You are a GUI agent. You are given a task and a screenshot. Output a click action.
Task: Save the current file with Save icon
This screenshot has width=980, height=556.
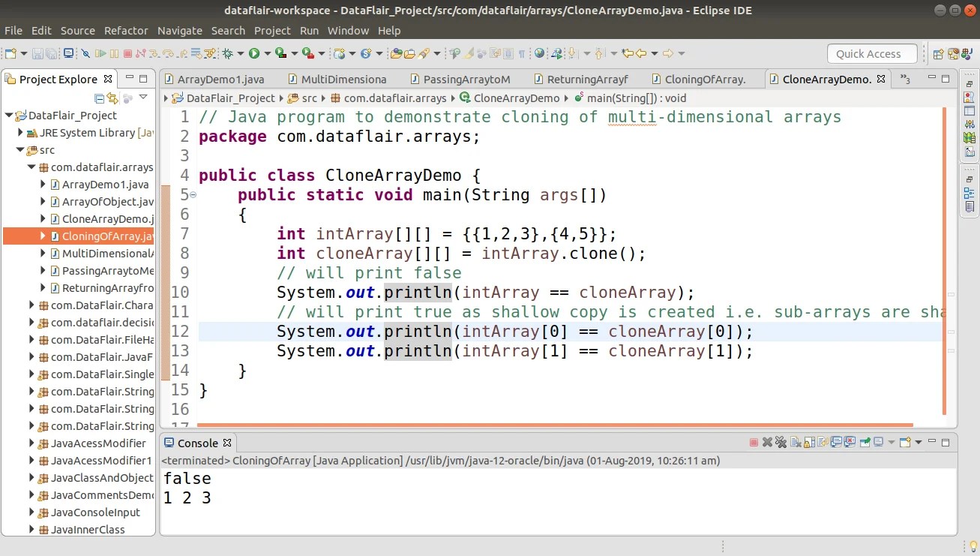[x=37, y=53]
